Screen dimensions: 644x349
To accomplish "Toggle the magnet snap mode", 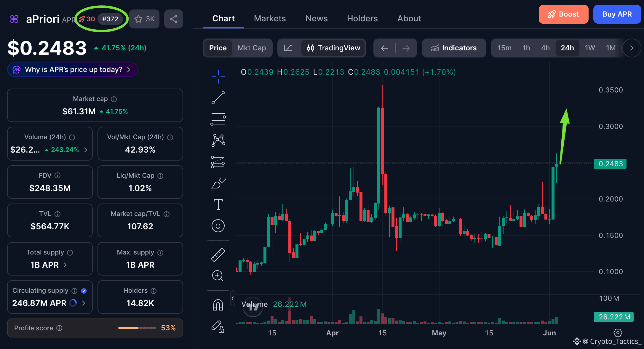I will (x=218, y=305).
